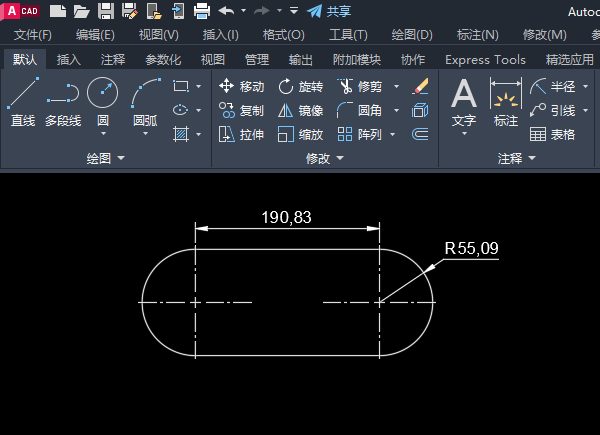600x435 pixels.
Task: Select the Polyline (多段线) tool
Action: (x=63, y=102)
